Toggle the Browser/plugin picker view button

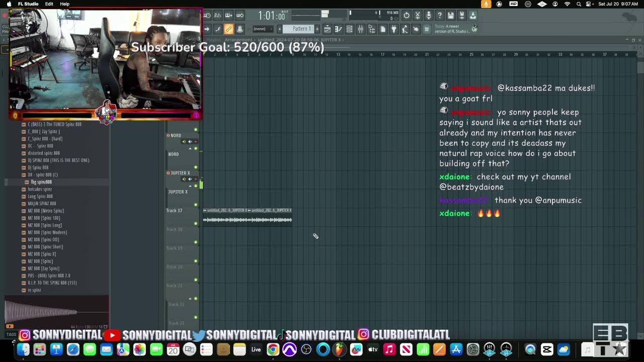pos(371,29)
